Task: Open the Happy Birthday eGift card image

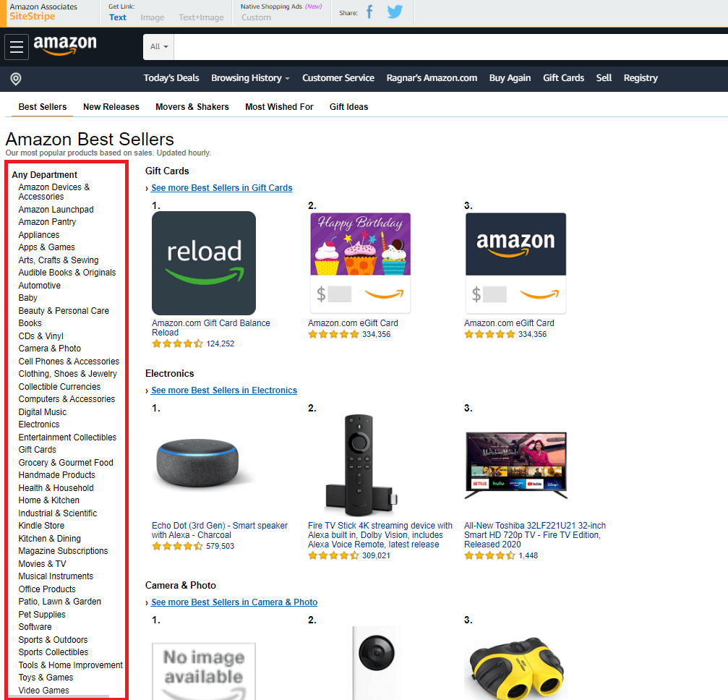Action: [x=360, y=263]
